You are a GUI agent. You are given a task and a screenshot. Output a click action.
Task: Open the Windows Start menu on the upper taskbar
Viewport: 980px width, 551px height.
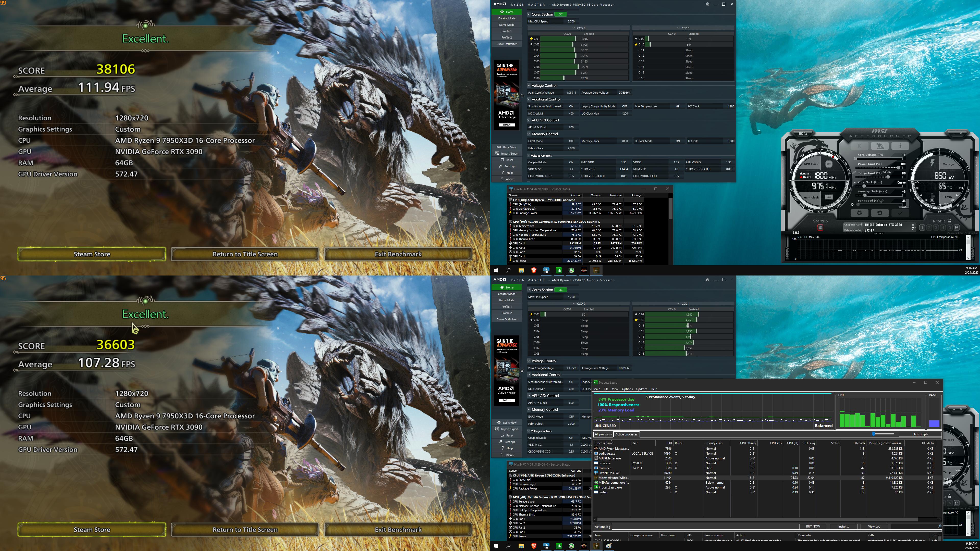coord(496,270)
